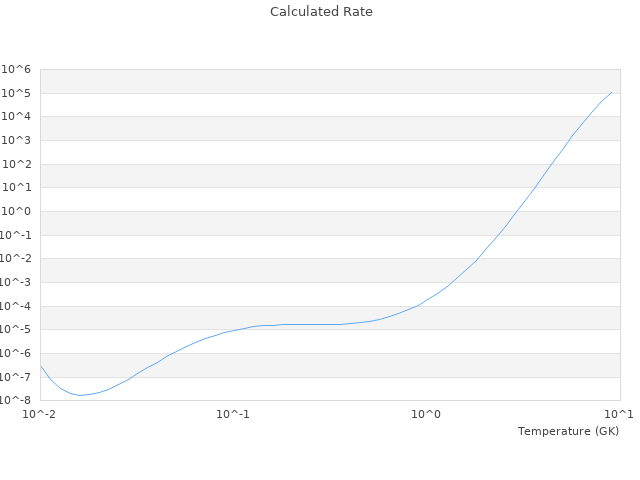Select the 10^1 x-axis tick label
Viewport: 640px width, 480px height.
pos(619,413)
